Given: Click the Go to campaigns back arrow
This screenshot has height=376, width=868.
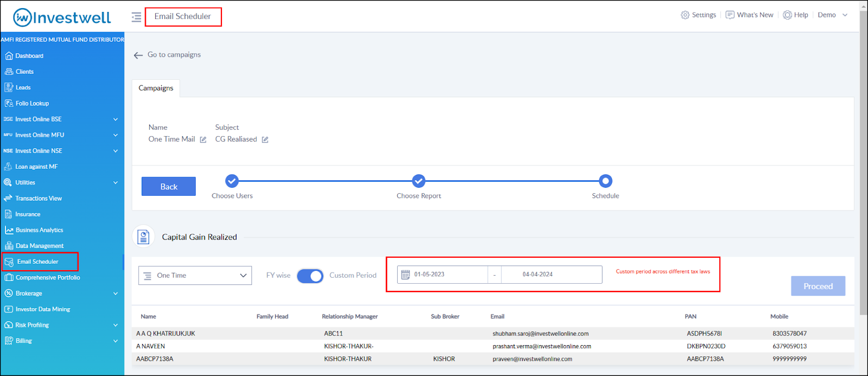Looking at the screenshot, I should coord(138,55).
